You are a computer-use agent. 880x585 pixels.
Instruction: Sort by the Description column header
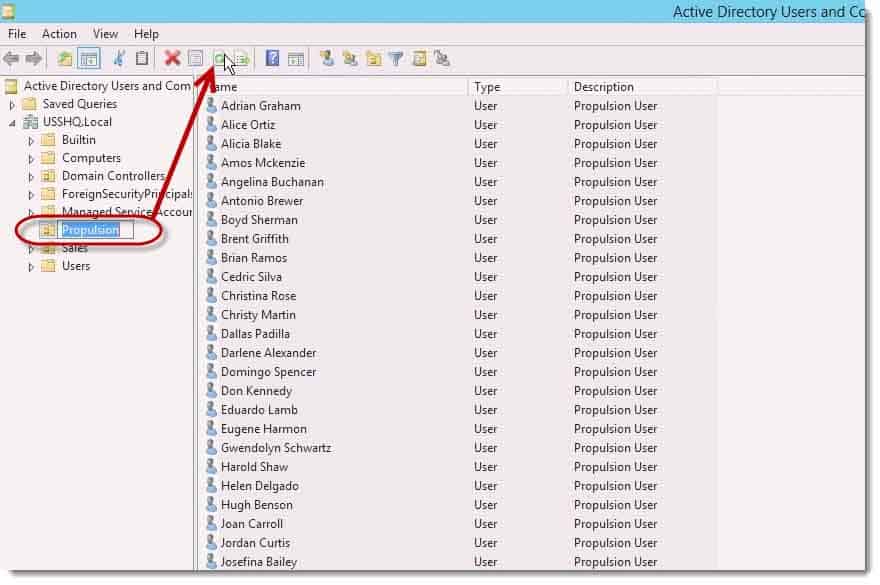click(642, 87)
